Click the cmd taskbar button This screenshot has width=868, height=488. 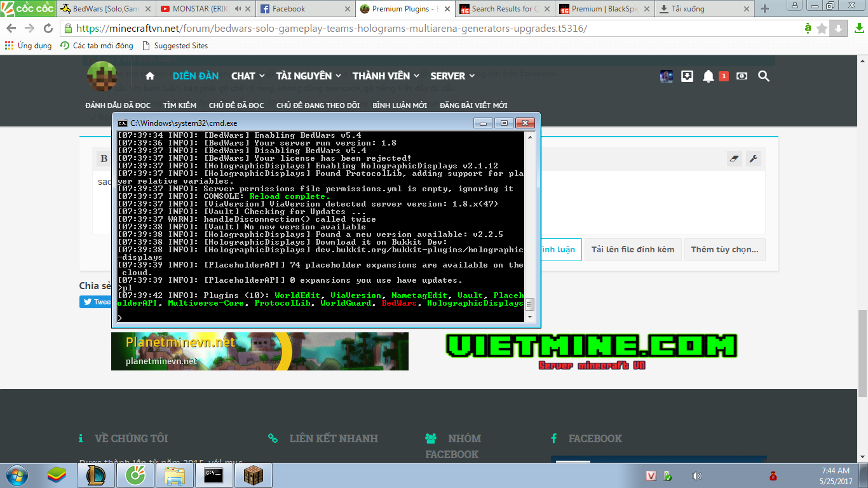pyautogui.click(x=214, y=475)
